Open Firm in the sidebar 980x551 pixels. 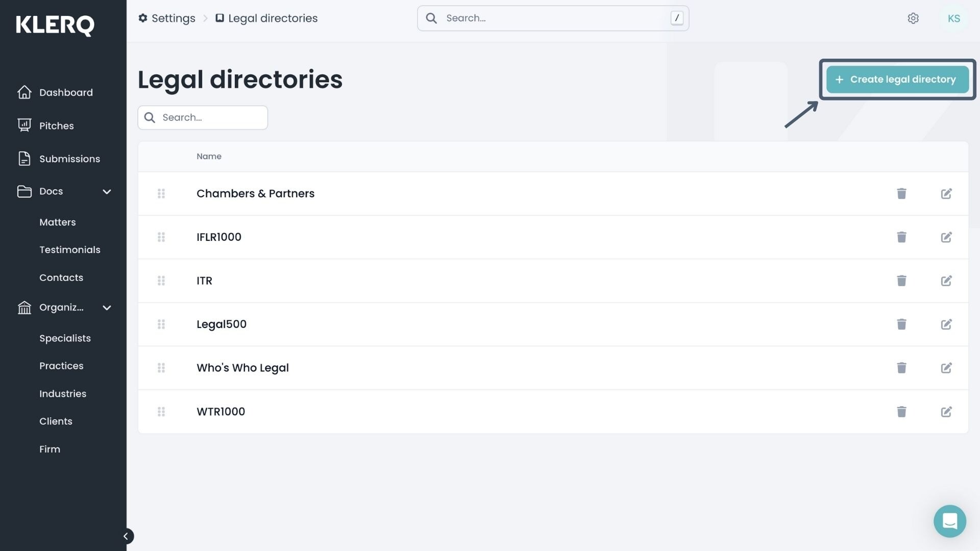50,449
